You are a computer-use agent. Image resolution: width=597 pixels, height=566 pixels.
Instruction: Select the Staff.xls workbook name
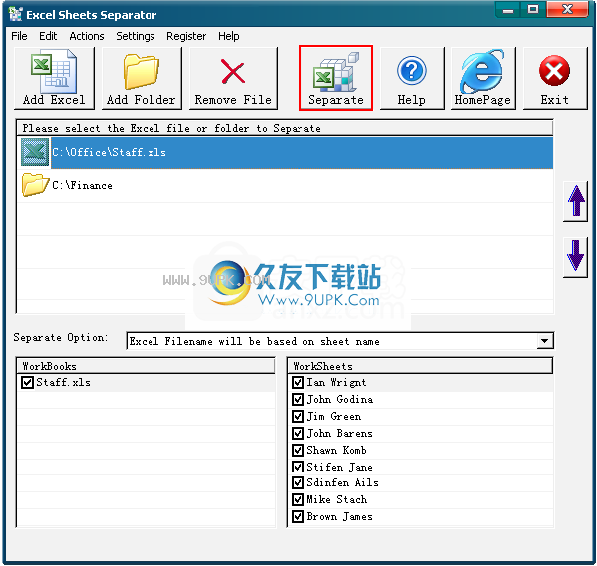tap(64, 382)
